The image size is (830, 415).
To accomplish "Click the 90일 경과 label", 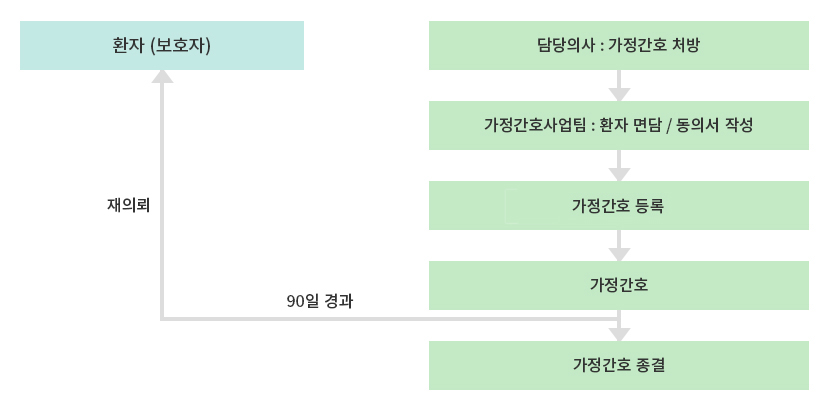I will click(320, 301).
